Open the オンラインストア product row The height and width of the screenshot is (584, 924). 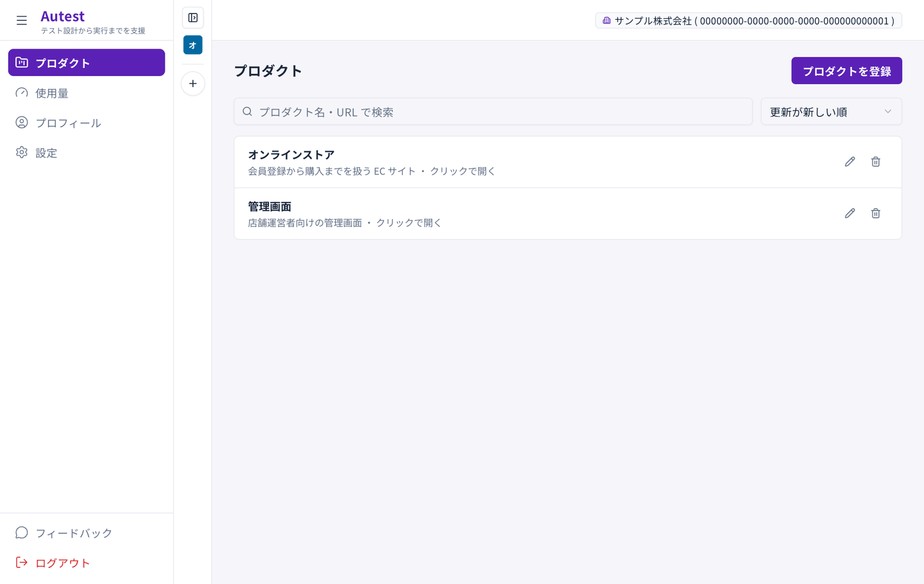point(568,162)
